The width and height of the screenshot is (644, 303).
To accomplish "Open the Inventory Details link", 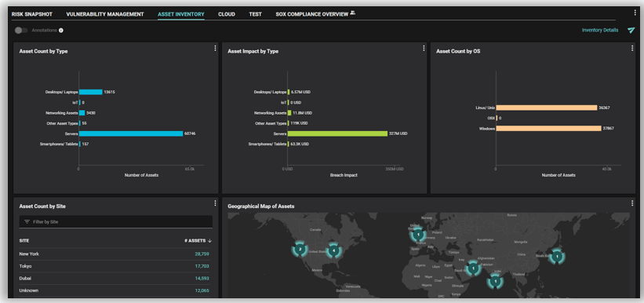I will point(599,30).
